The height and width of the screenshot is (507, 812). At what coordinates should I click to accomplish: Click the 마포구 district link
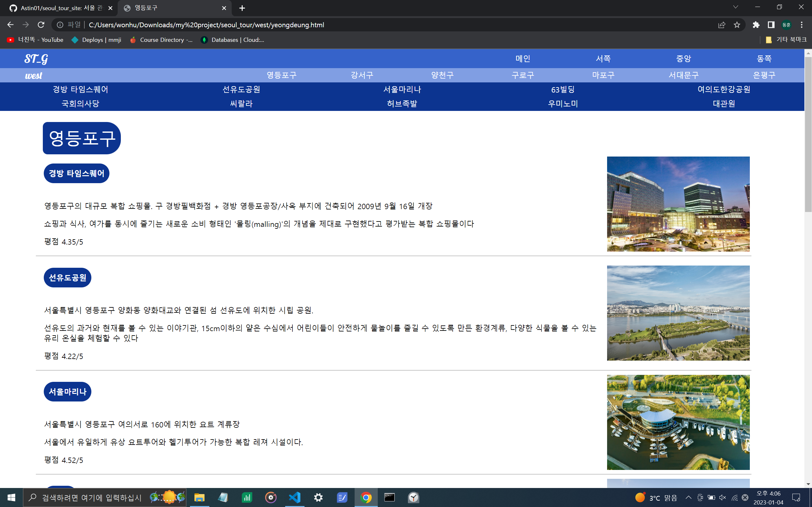[x=603, y=75]
